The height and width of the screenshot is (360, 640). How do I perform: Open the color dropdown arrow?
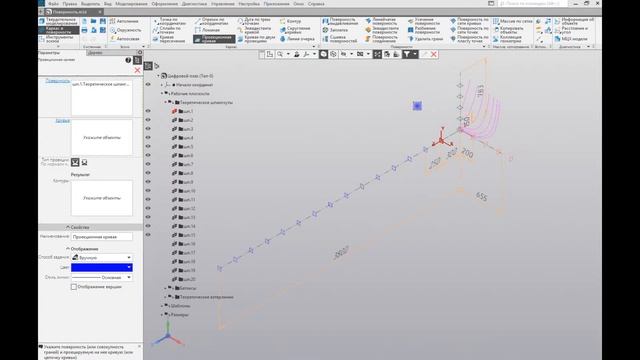(129, 267)
